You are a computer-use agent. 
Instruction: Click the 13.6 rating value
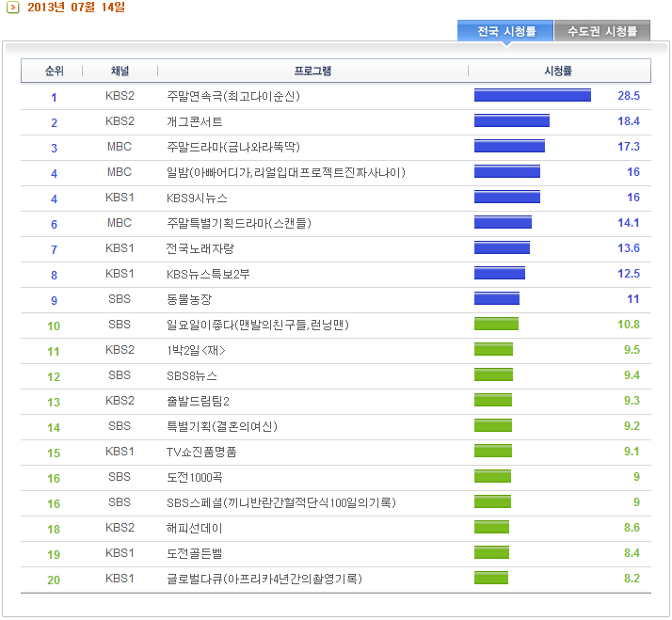click(629, 248)
